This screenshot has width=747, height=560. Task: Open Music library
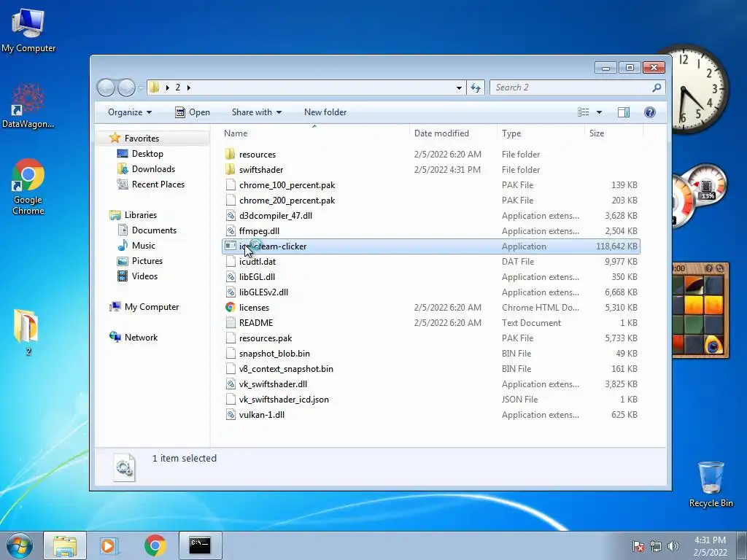click(136, 245)
